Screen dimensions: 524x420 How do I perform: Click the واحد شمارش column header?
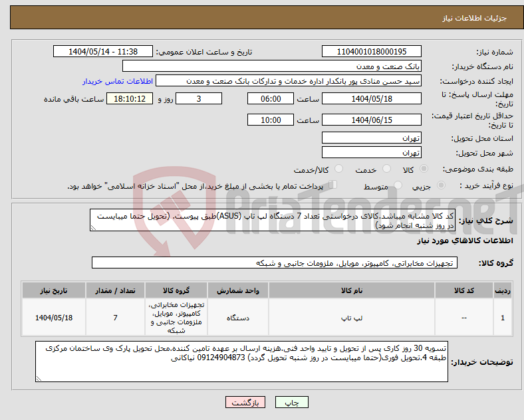[238, 290]
